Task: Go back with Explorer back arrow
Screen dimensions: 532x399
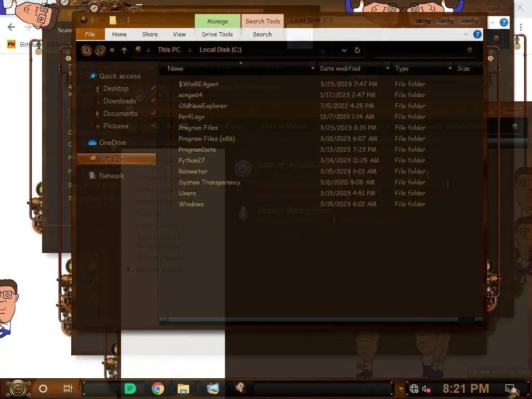Action: click(x=87, y=50)
